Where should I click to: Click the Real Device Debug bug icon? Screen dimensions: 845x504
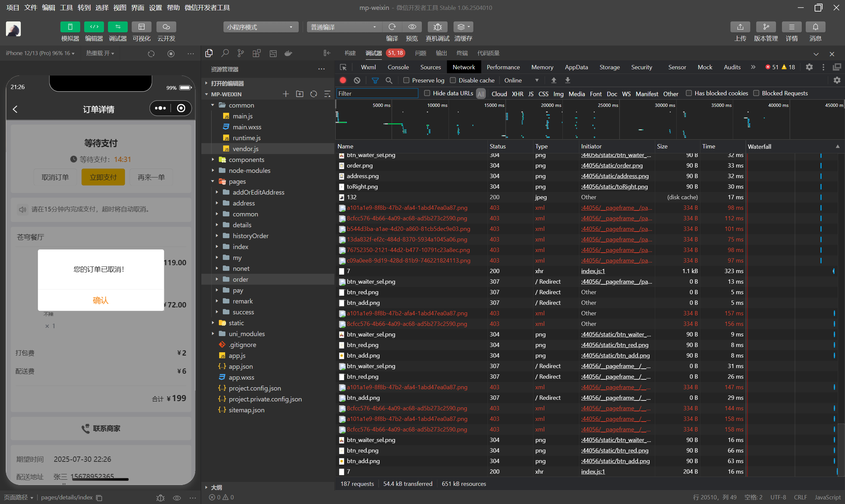[x=437, y=27]
